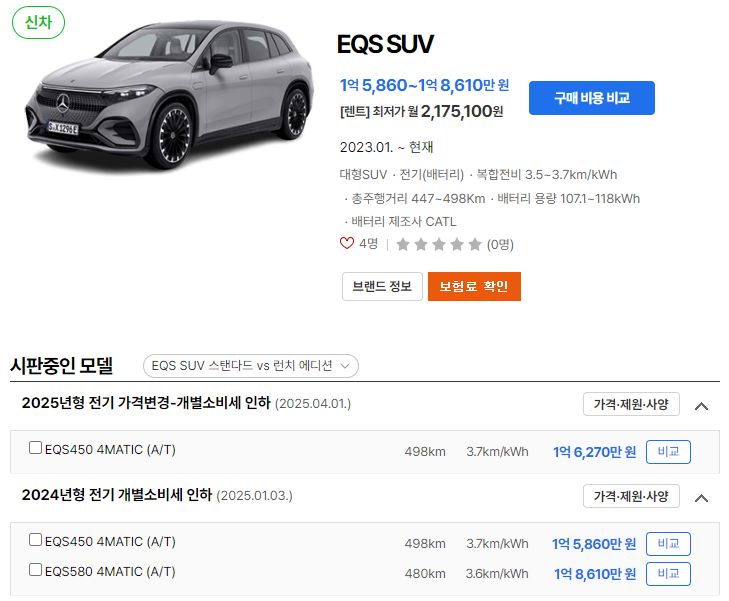Screen dimensions: 729x601
Task: Check the 2024년형 EQS450 4MATIC checkbox
Action: (x=35, y=540)
